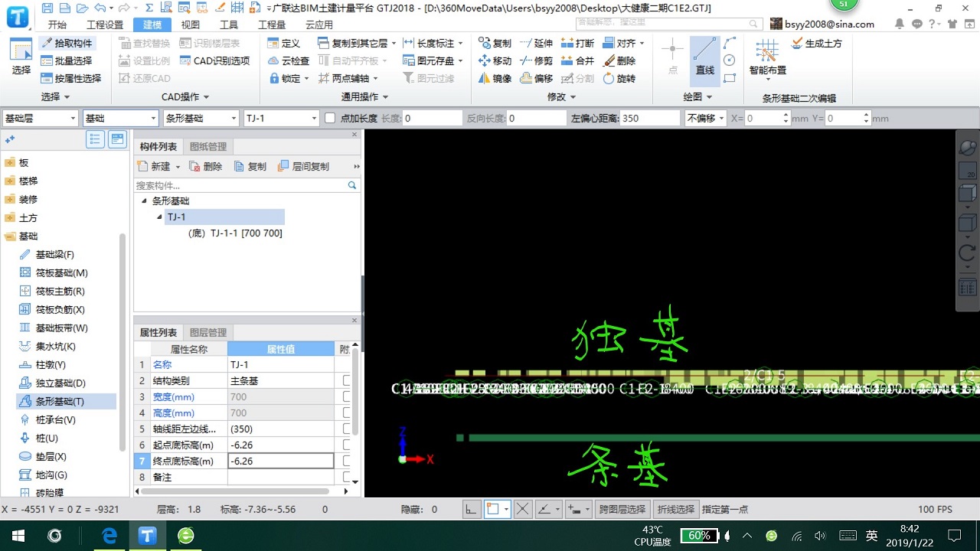The image size is (980, 551).
Task: Click the 延伸 extend tool
Action: pos(536,43)
